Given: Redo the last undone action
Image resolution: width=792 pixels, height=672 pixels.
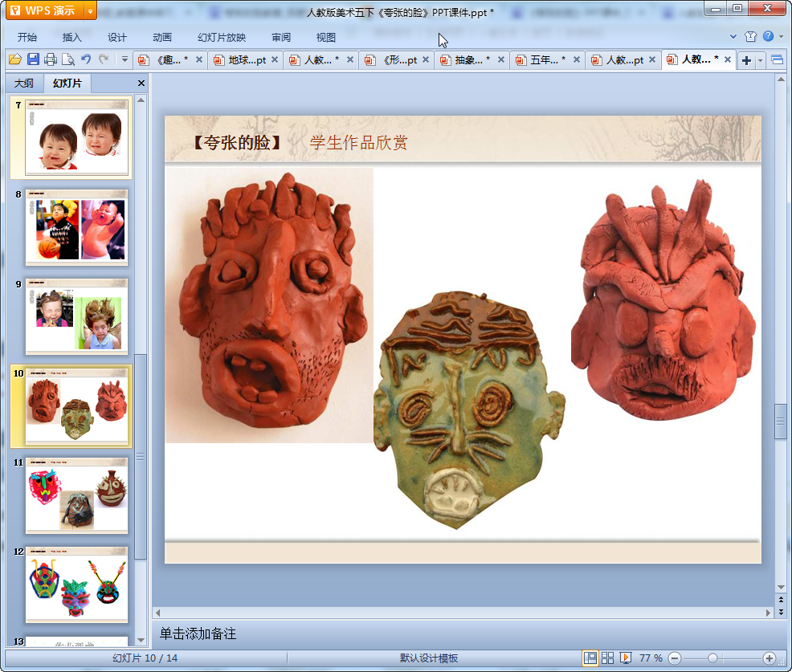Looking at the screenshot, I should [x=104, y=59].
